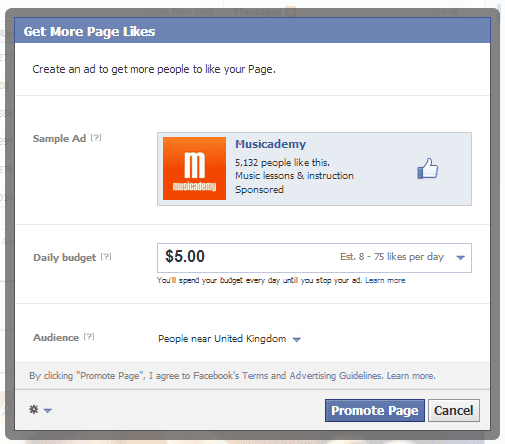Open the Learn more link under budget
Screen dimensions: 505x444
click(385, 280)
